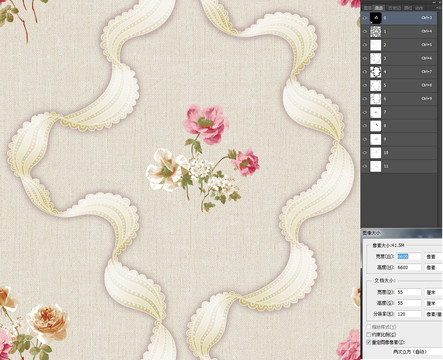The height and width of the screenshot is (360, 443).
Task: Toggle channel 7 visibility eye
Action: point(365,112)
